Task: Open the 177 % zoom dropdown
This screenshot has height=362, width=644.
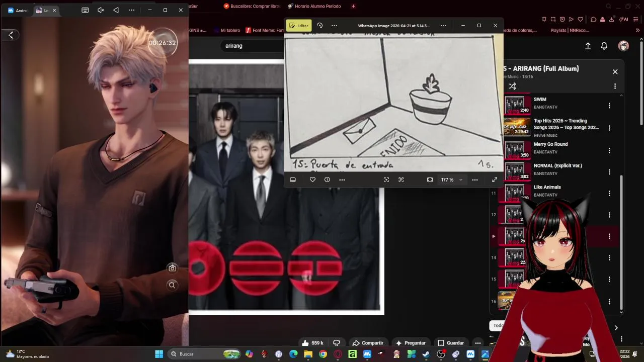Action: click(451, 179)
